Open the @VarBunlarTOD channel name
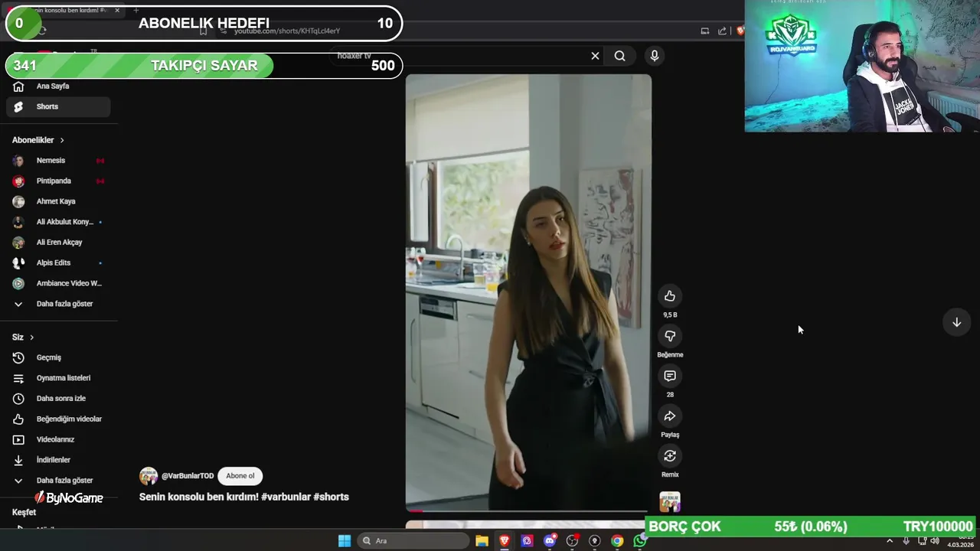 [188, 476]
